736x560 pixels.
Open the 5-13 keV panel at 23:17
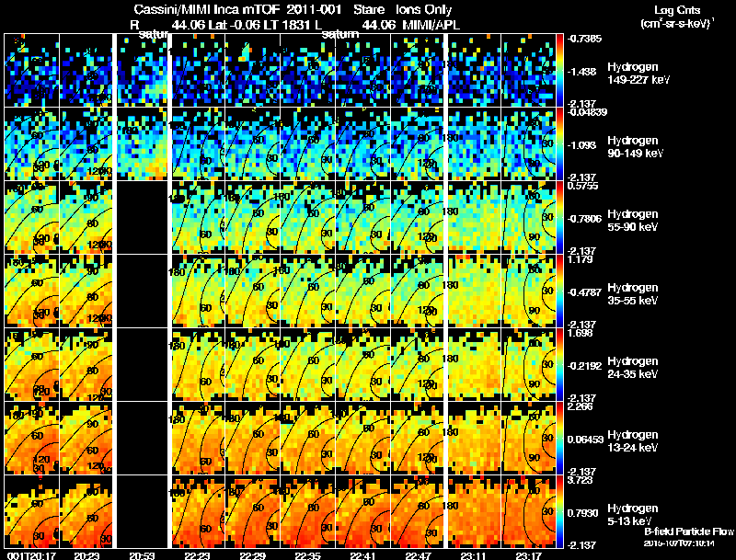click(528, 512)
